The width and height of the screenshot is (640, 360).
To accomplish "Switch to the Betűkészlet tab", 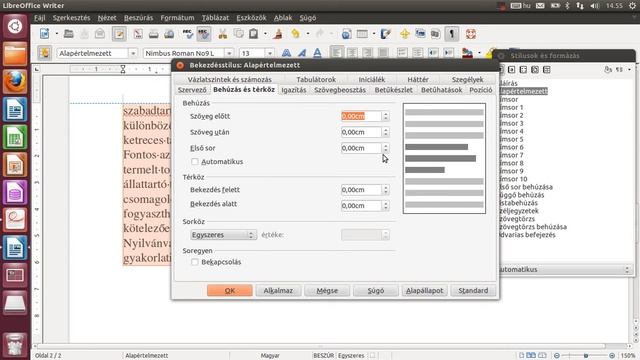I will 393,90.
